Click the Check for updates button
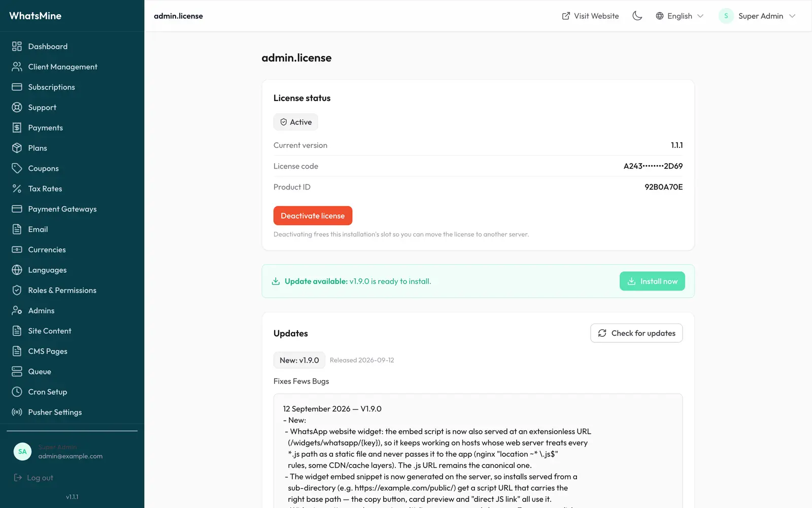Image resolution: width=812 pixels, height=508 pixels. click(636, 333)
